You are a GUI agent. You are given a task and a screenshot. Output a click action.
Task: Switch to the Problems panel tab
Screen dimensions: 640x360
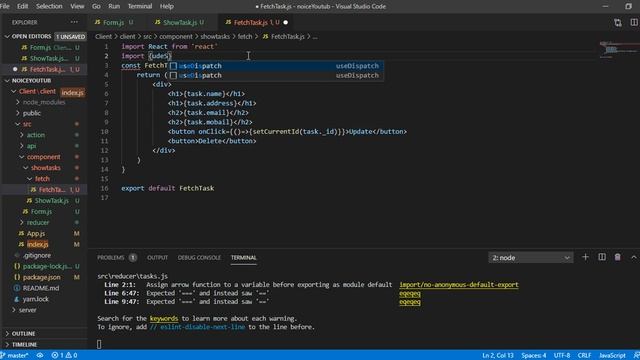pyautogui.click(x=111, y=258)
